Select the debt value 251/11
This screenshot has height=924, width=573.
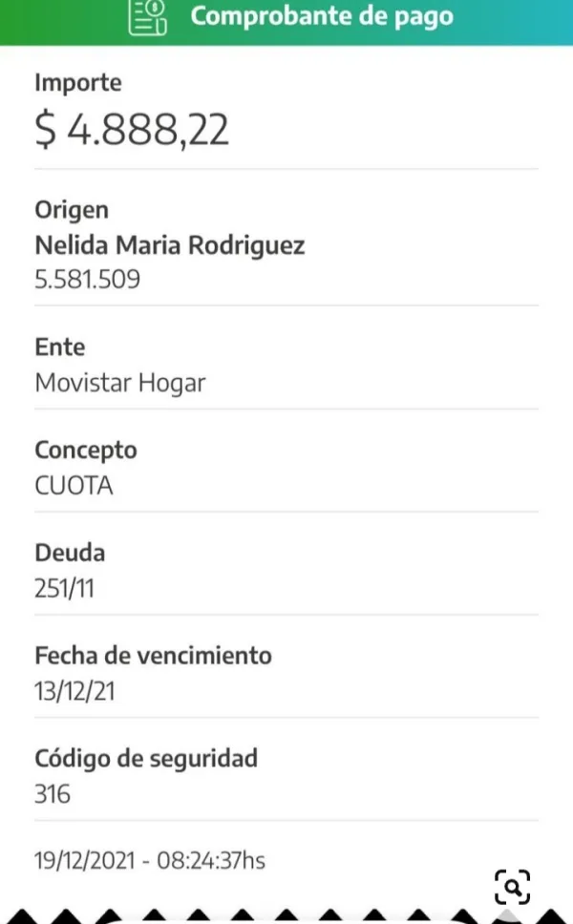point(64,588)
